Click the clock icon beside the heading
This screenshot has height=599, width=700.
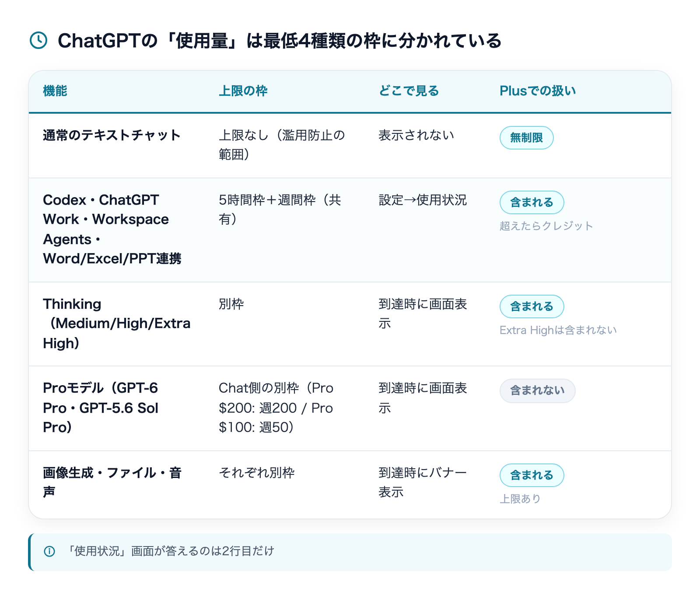click(x=38, y=40)
